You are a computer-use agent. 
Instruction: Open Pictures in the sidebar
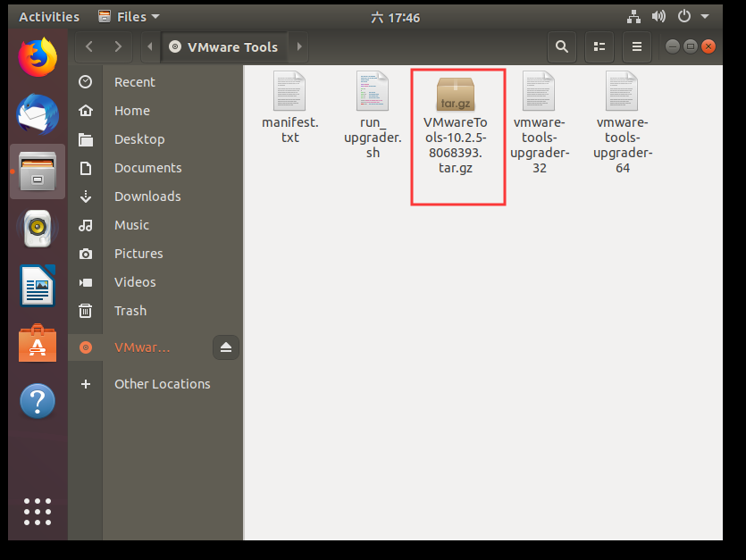coord(155,253)
